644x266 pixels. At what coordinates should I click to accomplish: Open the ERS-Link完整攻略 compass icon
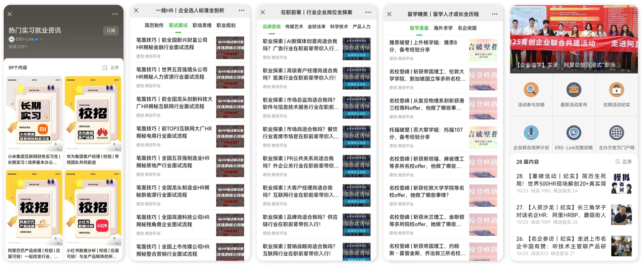coord(574,133)
